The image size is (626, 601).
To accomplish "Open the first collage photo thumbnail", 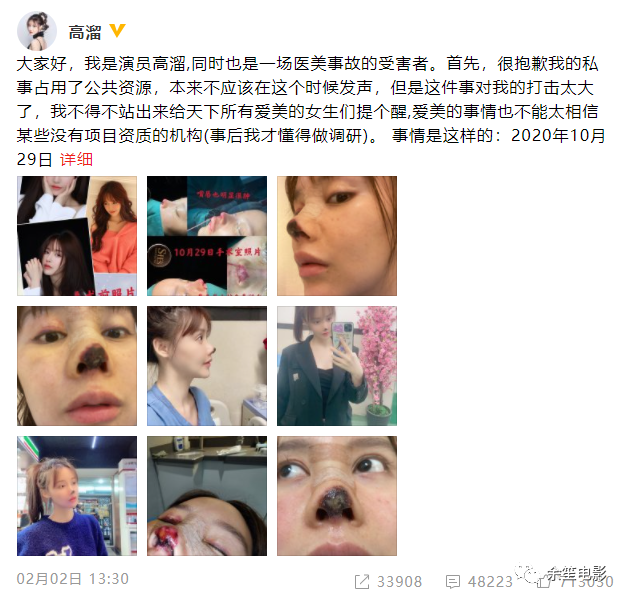I will click(77, 236).
